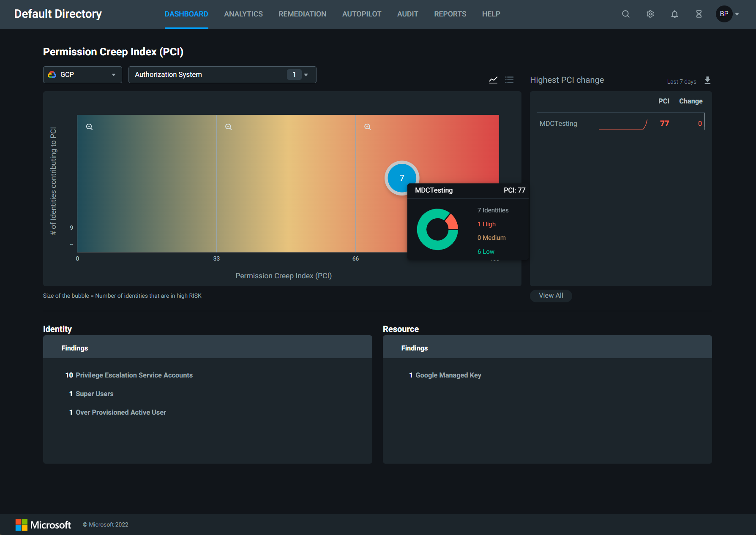Zoom into the medium-risk PCI zone
The height and width of the screenshot is (535, 756).
229,127
